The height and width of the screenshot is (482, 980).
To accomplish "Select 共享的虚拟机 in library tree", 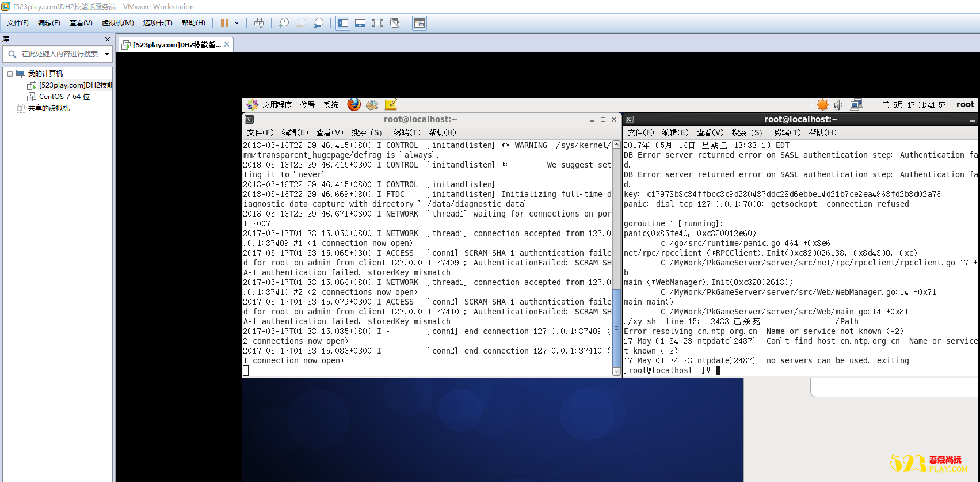I will pos(49,108).
